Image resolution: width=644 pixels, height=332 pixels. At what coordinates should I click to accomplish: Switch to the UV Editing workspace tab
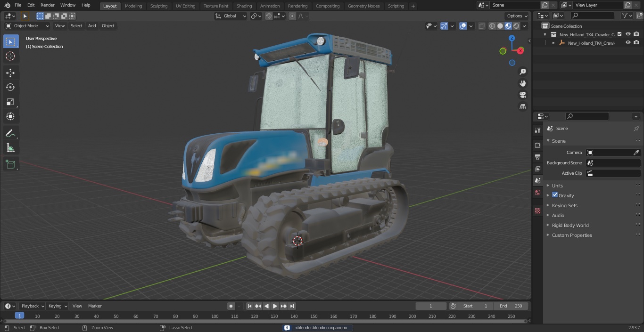pyautogui.click(x=185, y=6)
